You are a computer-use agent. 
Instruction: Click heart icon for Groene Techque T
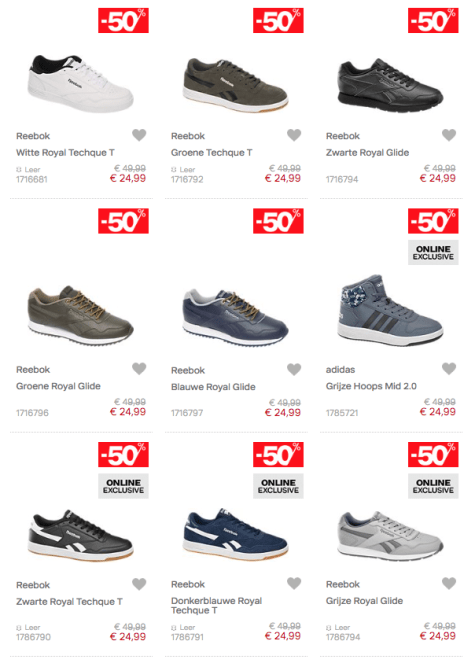pyautogui.click(x=294, y=135)
